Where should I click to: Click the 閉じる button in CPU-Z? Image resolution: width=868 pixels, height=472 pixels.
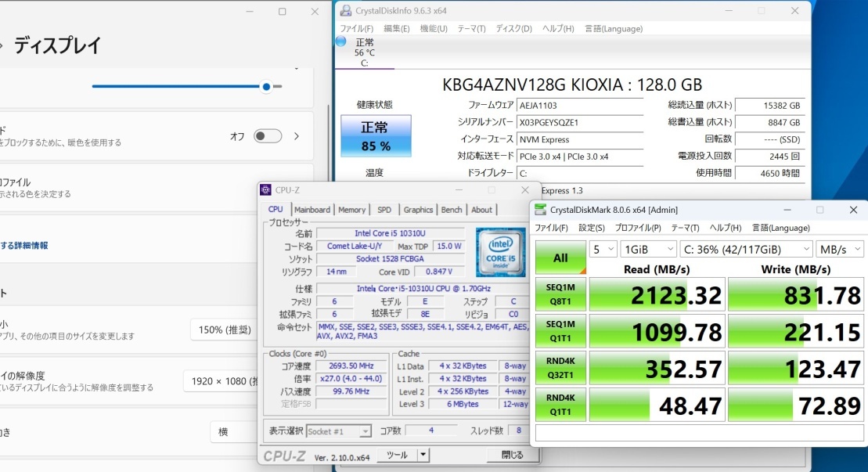pyautogui.click(x=512, y=455)
